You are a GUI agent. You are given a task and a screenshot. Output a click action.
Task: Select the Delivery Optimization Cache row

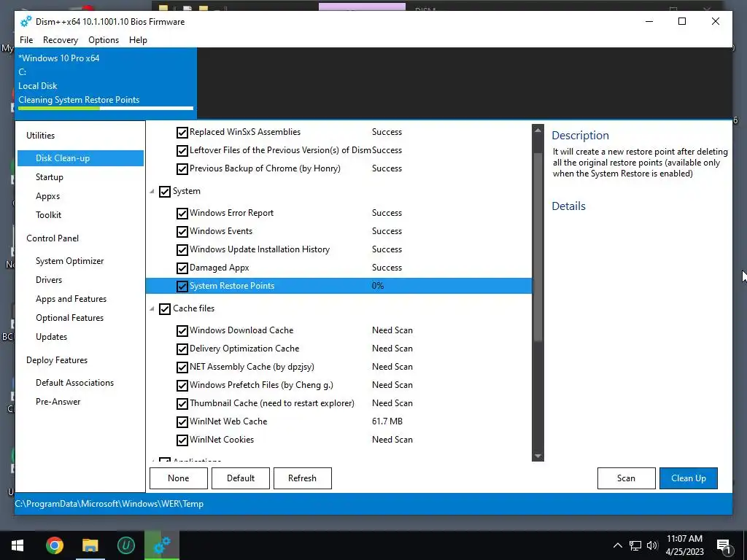338,349
